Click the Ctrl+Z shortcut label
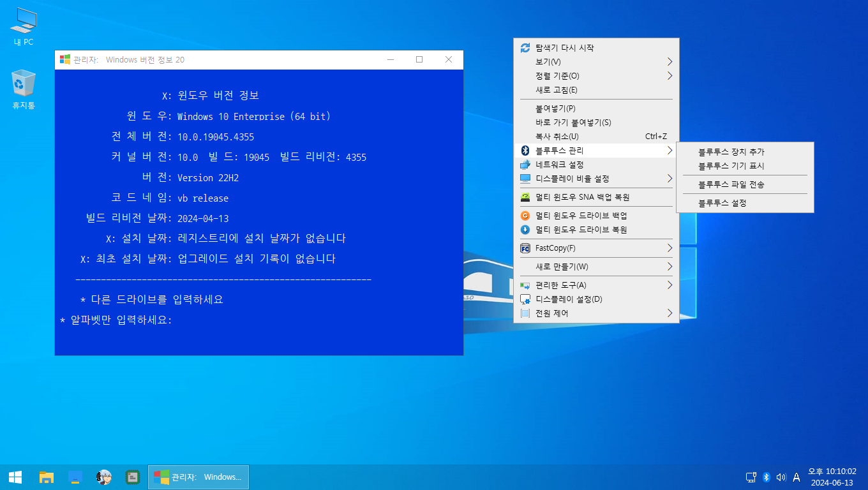Image resolution: width=868 pixels, height=490 pixels. pos(656,137)
